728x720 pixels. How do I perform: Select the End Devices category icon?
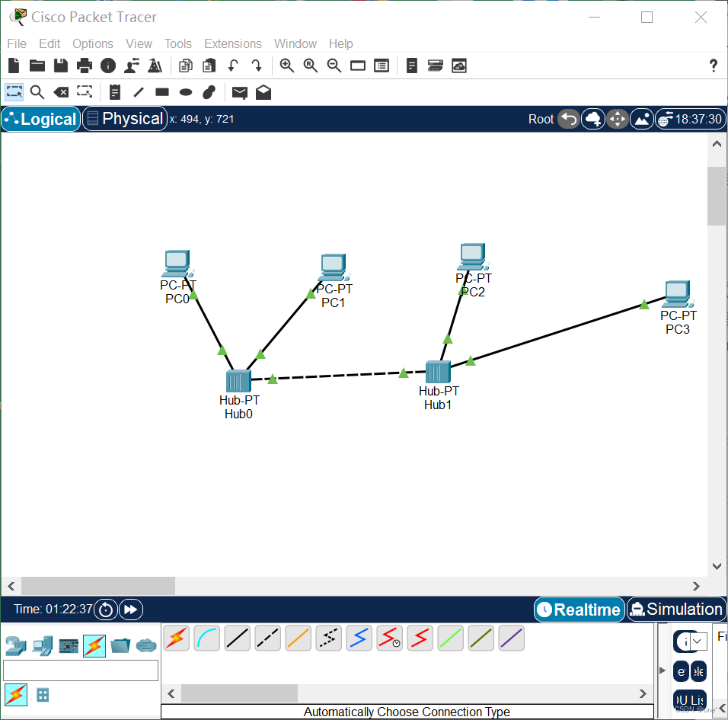(43, 645)
